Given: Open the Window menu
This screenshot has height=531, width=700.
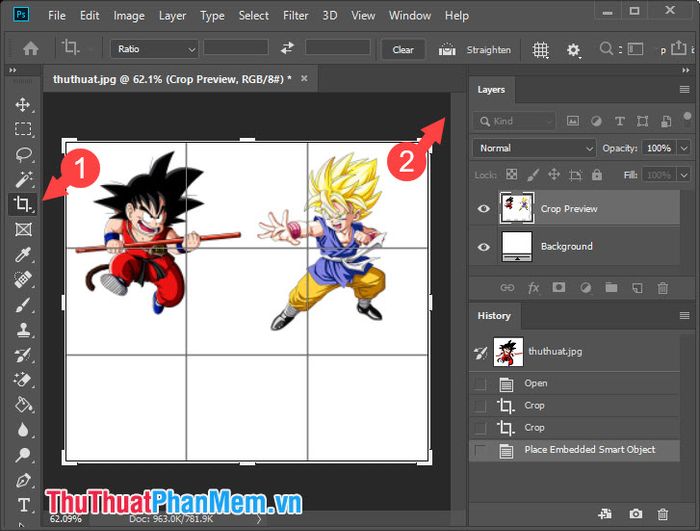Looking at the screenshot, I should pyautogui.click(x=410, y=16).
